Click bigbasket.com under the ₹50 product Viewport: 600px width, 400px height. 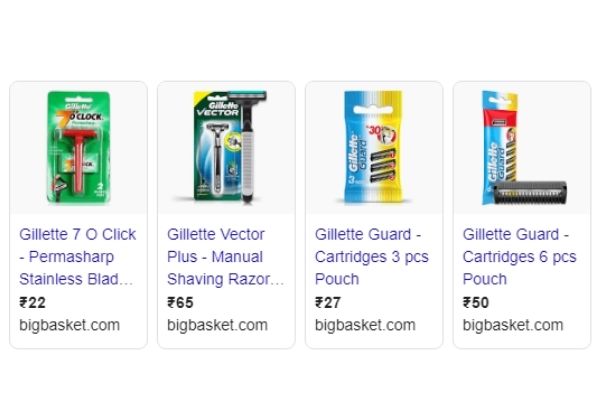coord(513,325)
